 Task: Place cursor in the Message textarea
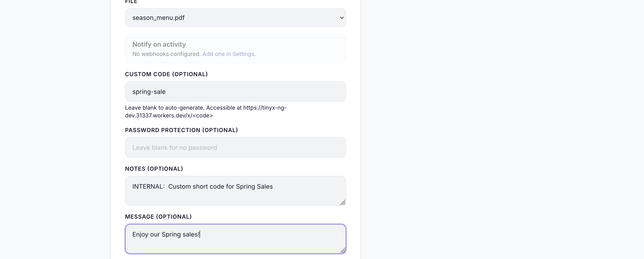[x=235, y=238]
